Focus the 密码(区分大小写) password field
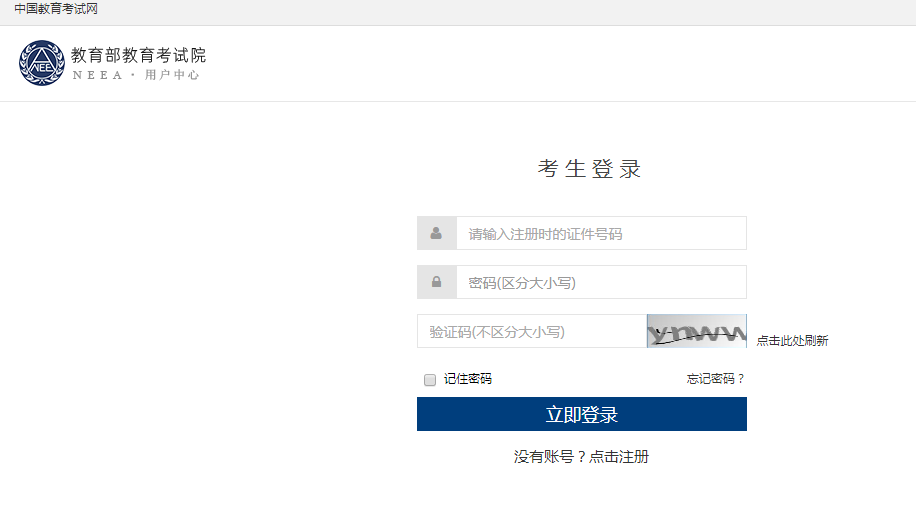 601,282
